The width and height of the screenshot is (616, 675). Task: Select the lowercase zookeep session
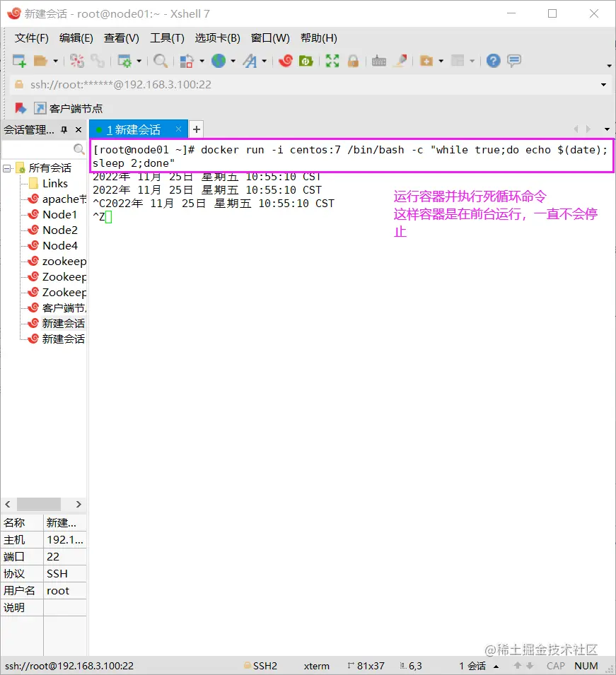click(x=57, y=262)
